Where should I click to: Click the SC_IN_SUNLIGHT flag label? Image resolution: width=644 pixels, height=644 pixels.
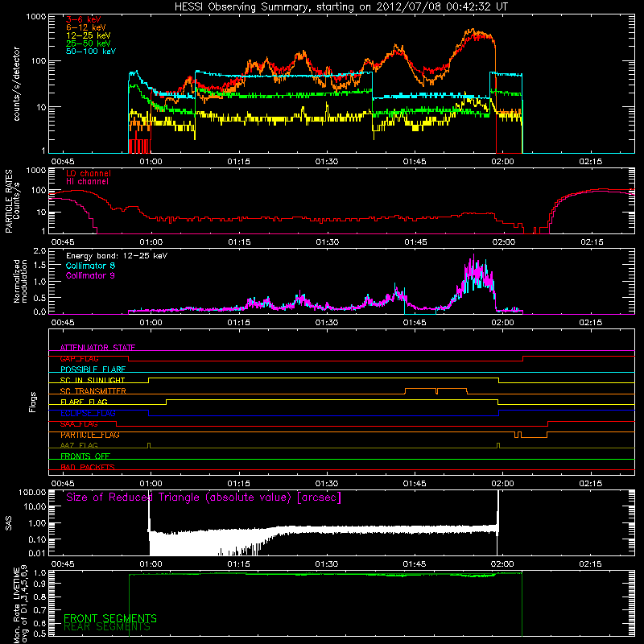click(x=93, y=380)
